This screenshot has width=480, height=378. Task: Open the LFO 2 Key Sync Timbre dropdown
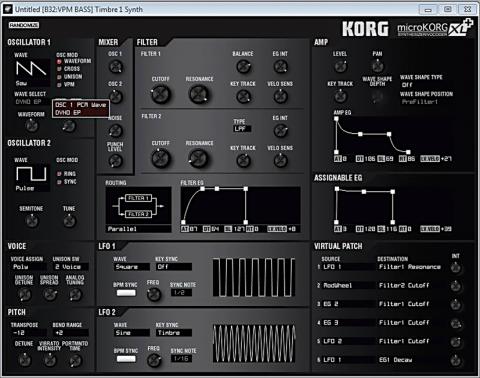174,333
